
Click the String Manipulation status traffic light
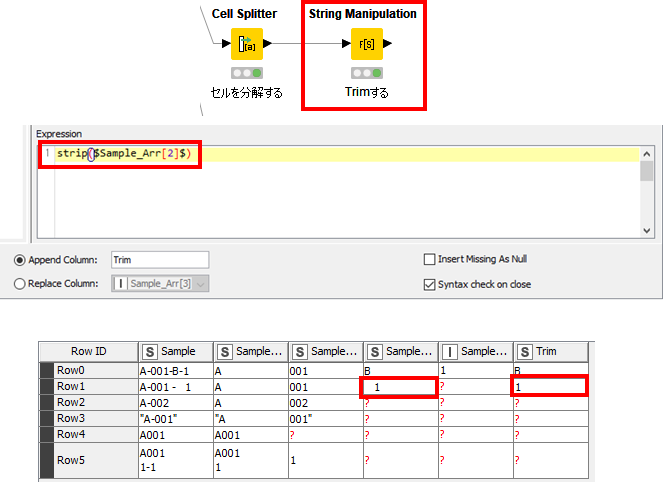click(367, 73)
